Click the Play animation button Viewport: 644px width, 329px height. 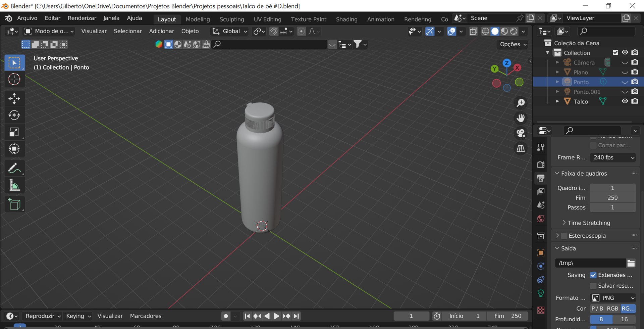(276, 316)
